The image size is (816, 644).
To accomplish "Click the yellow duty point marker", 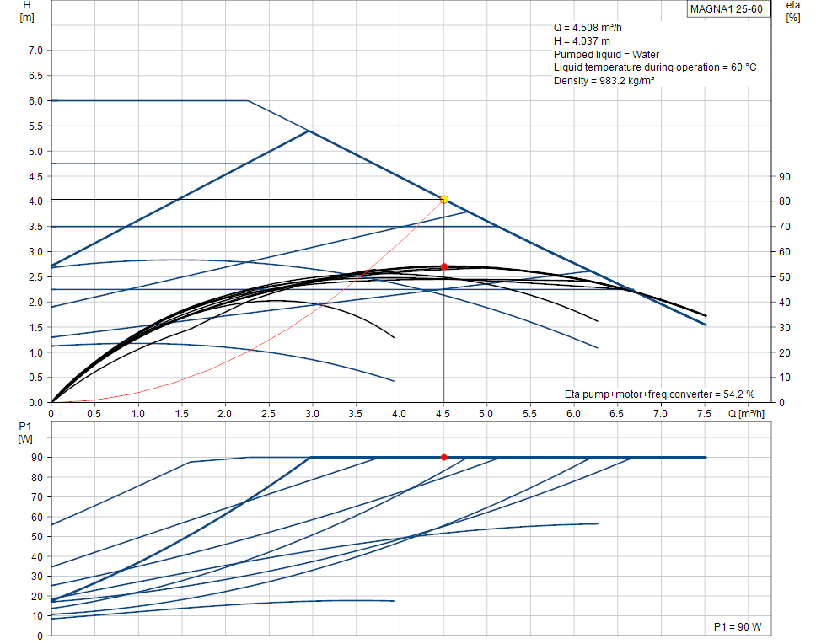I will point(444,200).
